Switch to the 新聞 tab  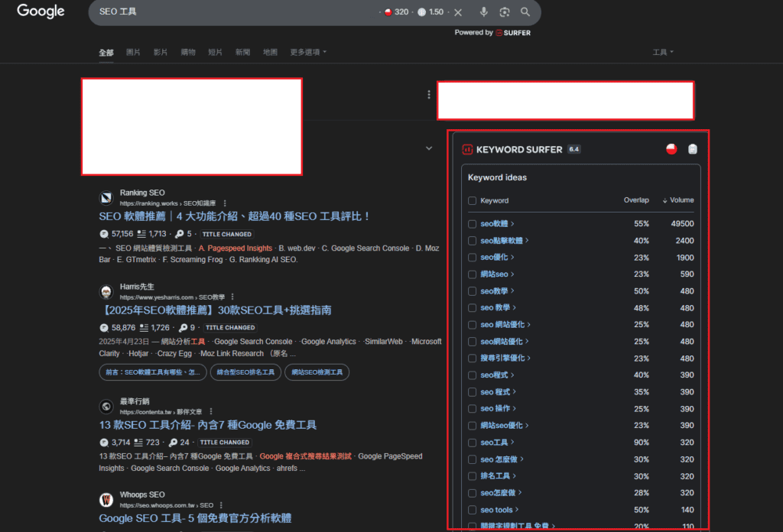(x=242, y=52)
